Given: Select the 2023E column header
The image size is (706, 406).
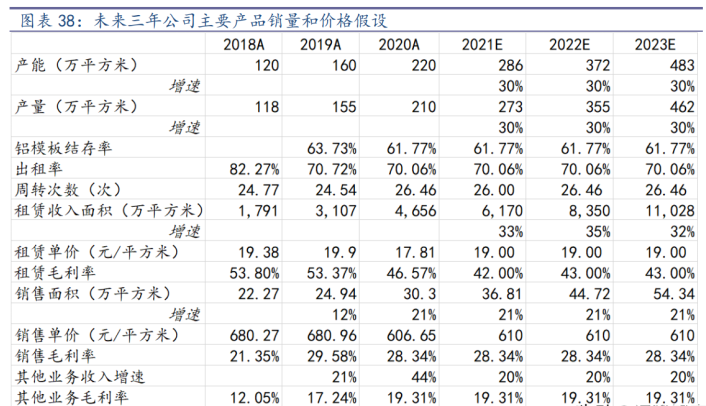Looking at the screenshot, I should click(x=655, y=45).
